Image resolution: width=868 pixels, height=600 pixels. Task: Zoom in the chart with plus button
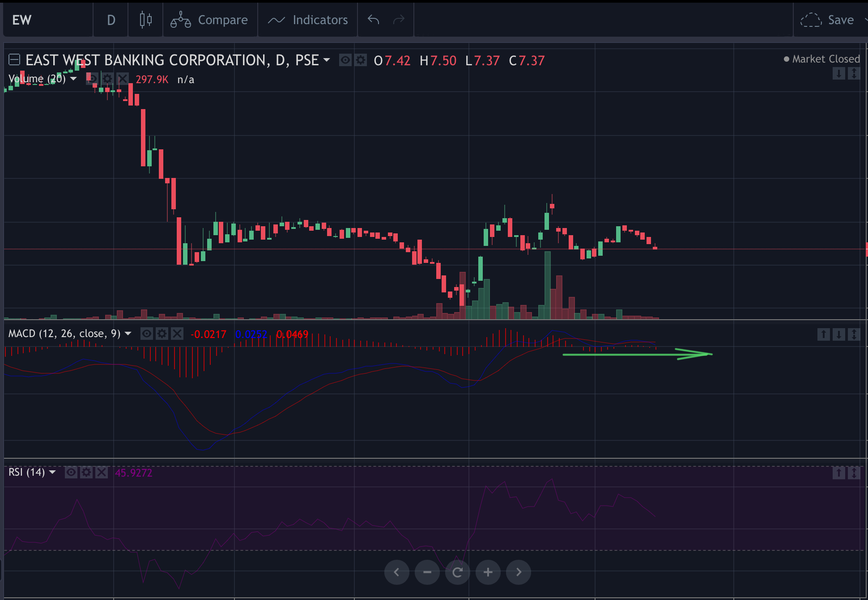tap(488, 572)
